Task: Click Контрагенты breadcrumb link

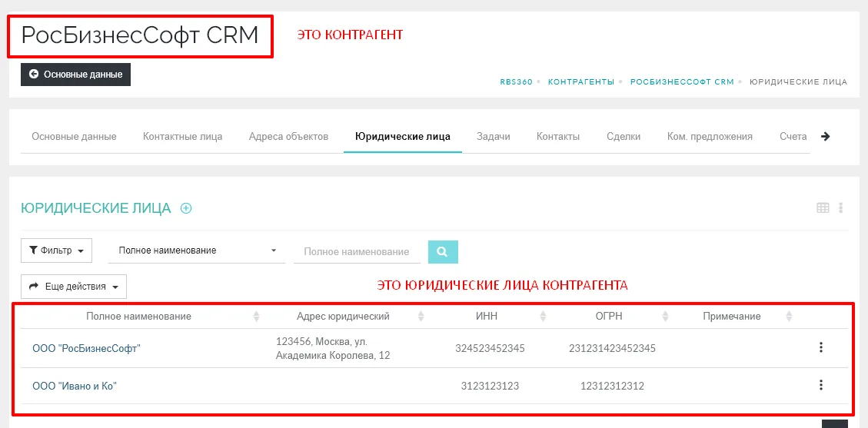Action: [x=580, y=81]
